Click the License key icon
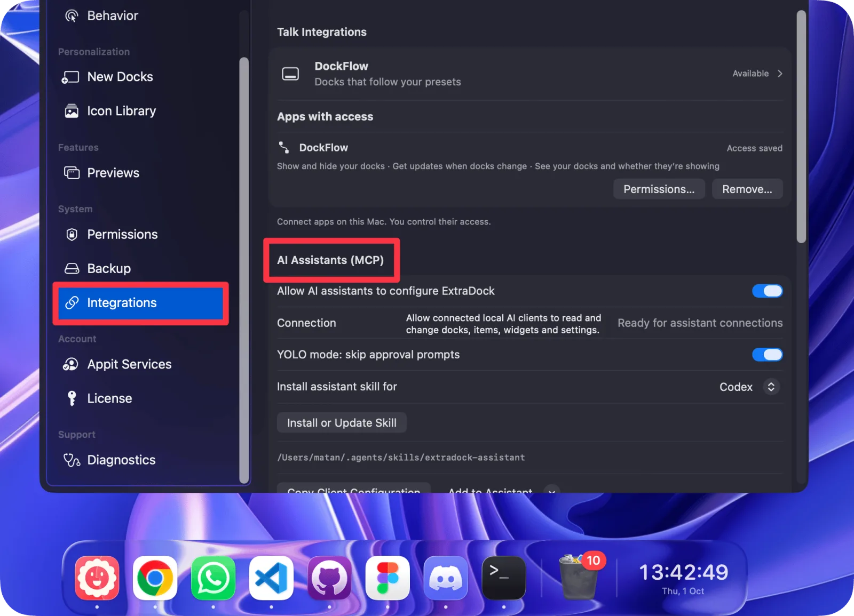The height and width of the screenshot is (616, 854). pyautogui.click(x=72, y=398)
